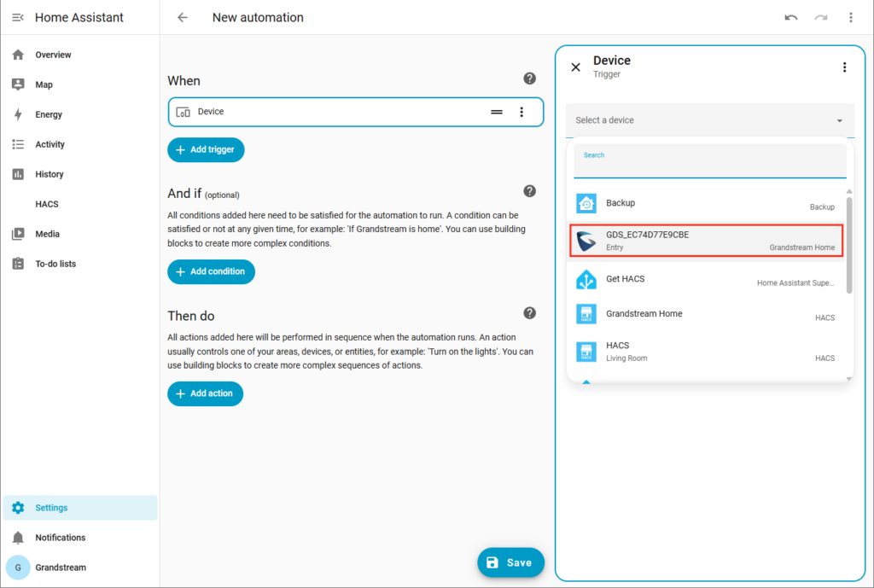874x588 pixels.
Task: Open the Media page
Action: point(80,234)
